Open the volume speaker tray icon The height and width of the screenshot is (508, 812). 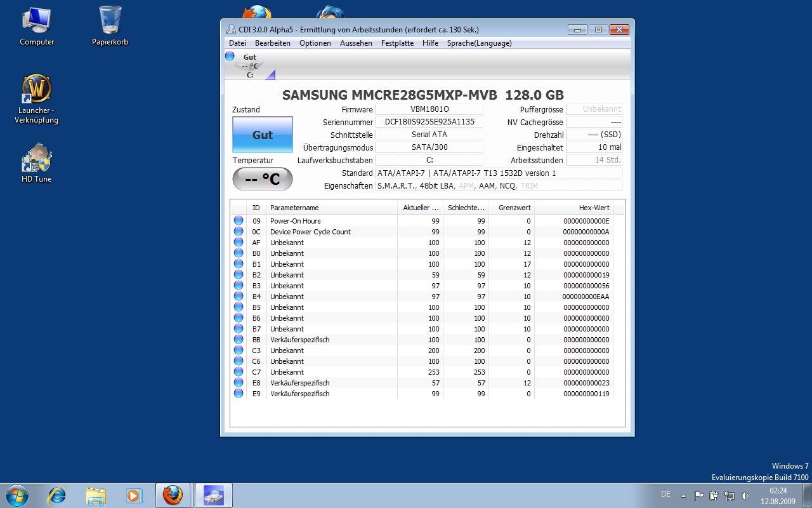tap(745, 495)
